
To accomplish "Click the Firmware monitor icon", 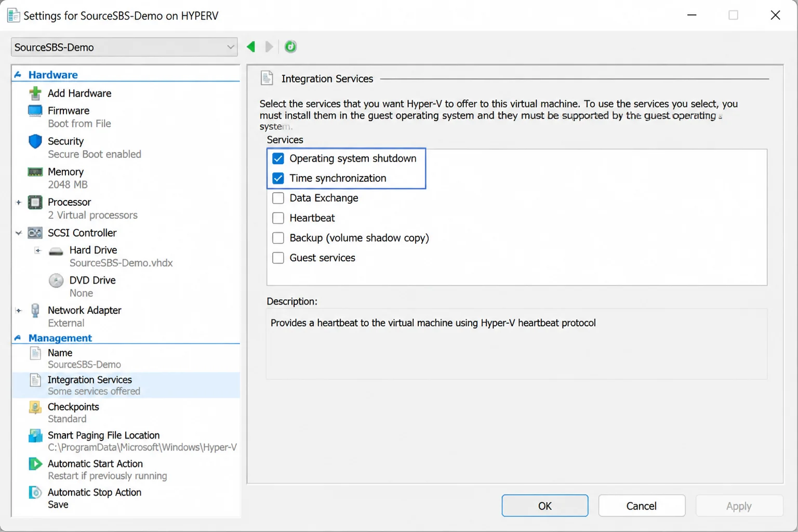I will pyautogui.click(x=35, y=111).
